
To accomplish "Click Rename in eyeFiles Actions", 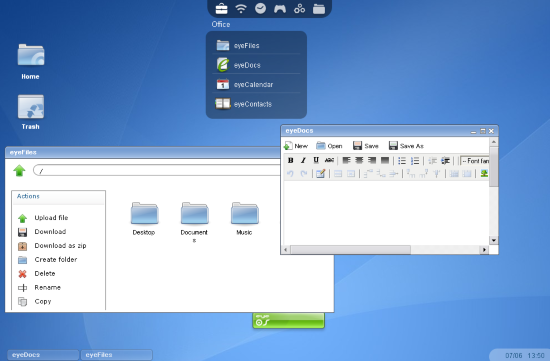I will point(39,288).
